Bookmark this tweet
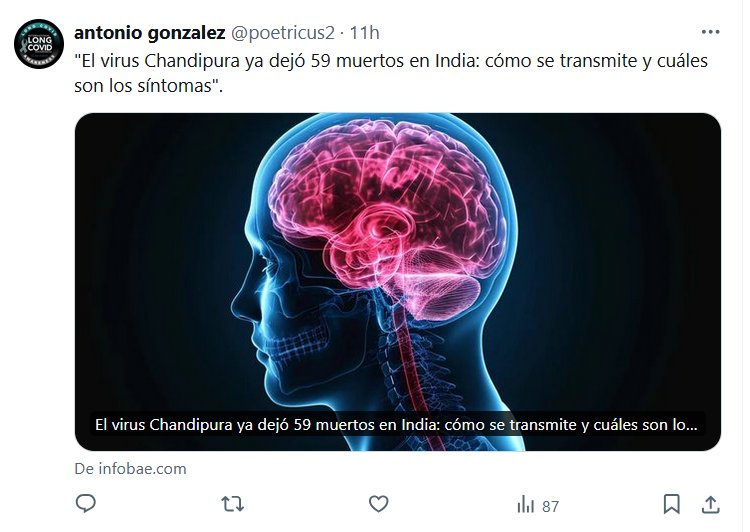This screenshot has height=532, width=750. [x=672, y=504]
